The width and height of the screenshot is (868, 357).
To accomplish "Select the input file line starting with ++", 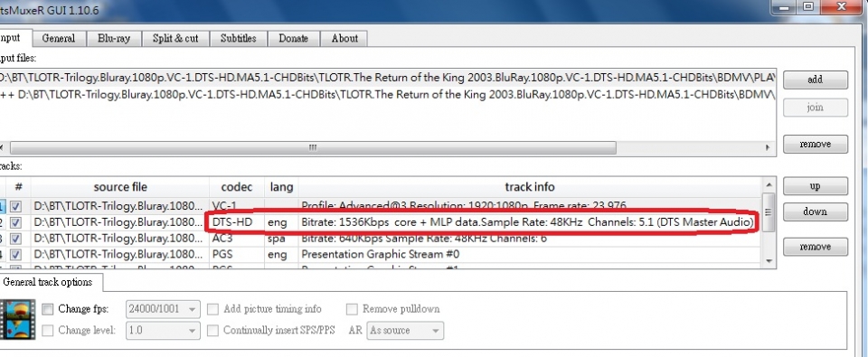I will (x=388, y=94).
